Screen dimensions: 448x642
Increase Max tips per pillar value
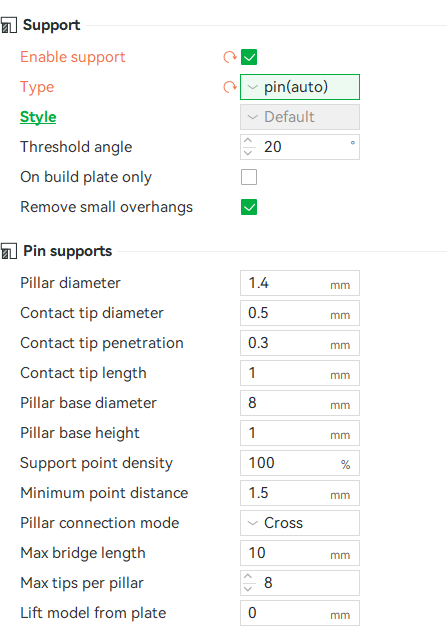click(x=248, y=577)
